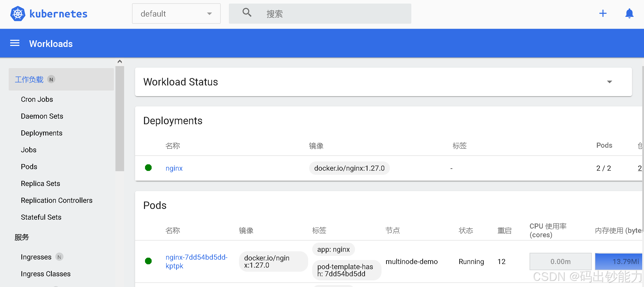Image resolution: width=644 pixels, height=287 pixels.
Task: Click into the 搜索 search field
Action: [x=331, y=14]
